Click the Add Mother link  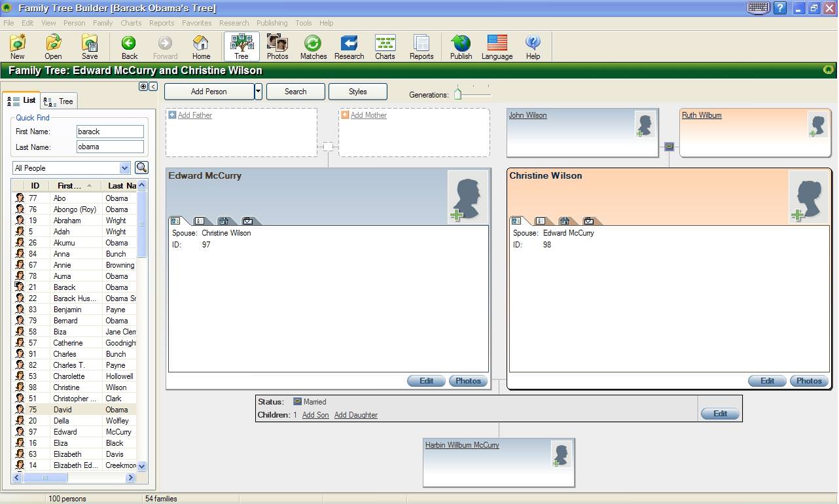(368, 115)
